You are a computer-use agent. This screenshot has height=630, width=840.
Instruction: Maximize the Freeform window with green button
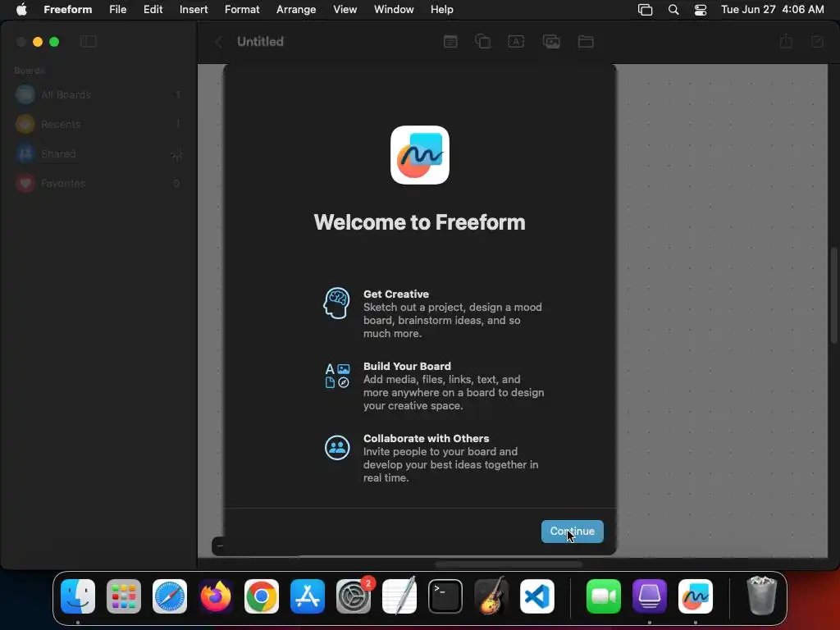[54, 42]
